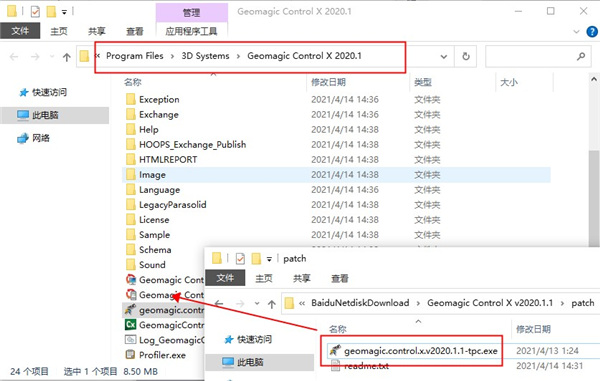Open Quick access star in main window
600x381 pixels.
tap(24, 92)
